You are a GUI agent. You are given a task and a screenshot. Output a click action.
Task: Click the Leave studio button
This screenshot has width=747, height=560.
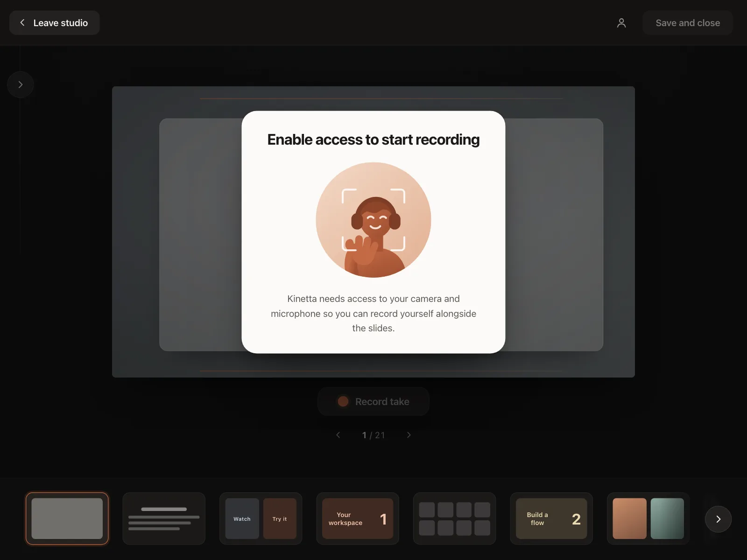pyautogui.click(x=55, y=23)
